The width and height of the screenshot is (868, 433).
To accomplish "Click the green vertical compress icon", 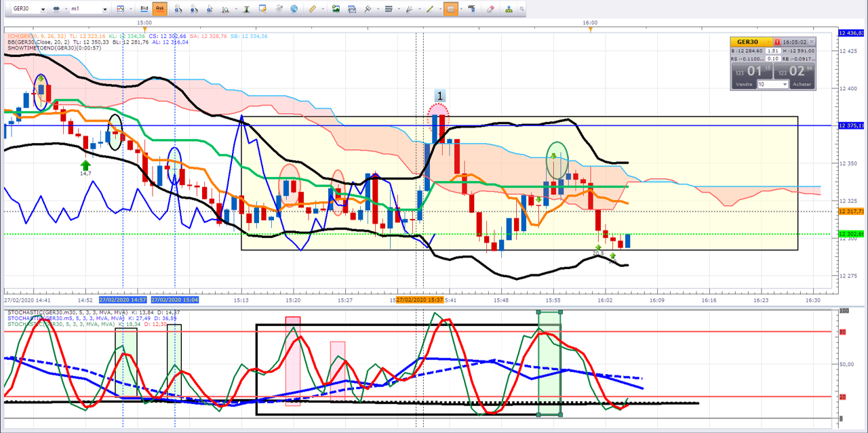I will pyautogui.click(x=245, y=9).
